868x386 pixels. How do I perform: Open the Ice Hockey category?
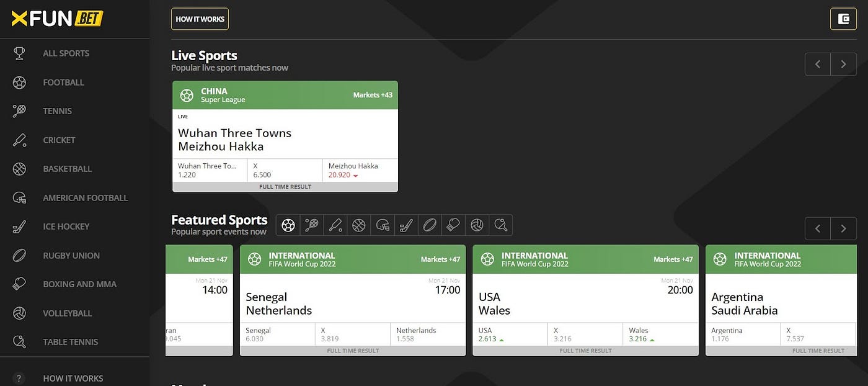(66, 227)
